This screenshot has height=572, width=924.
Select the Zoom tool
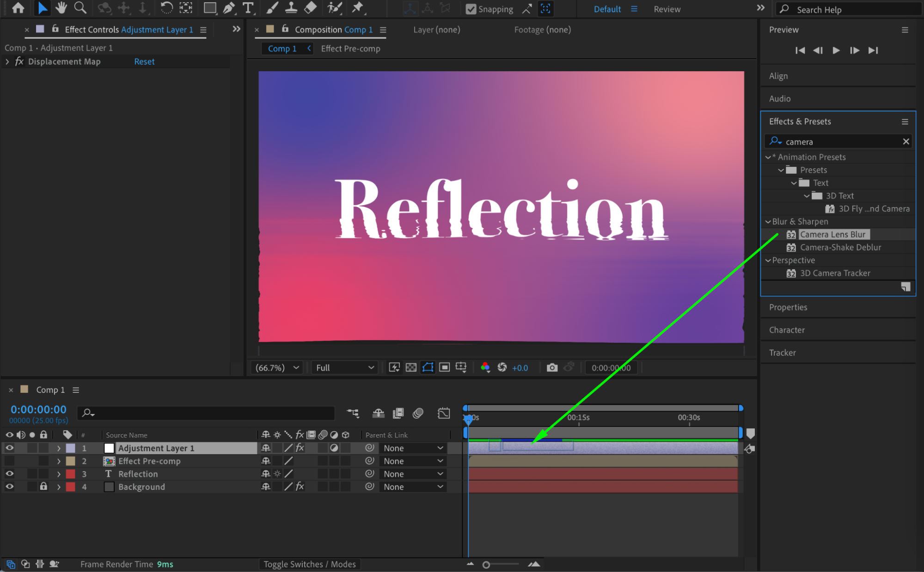(x=80, y=8)
